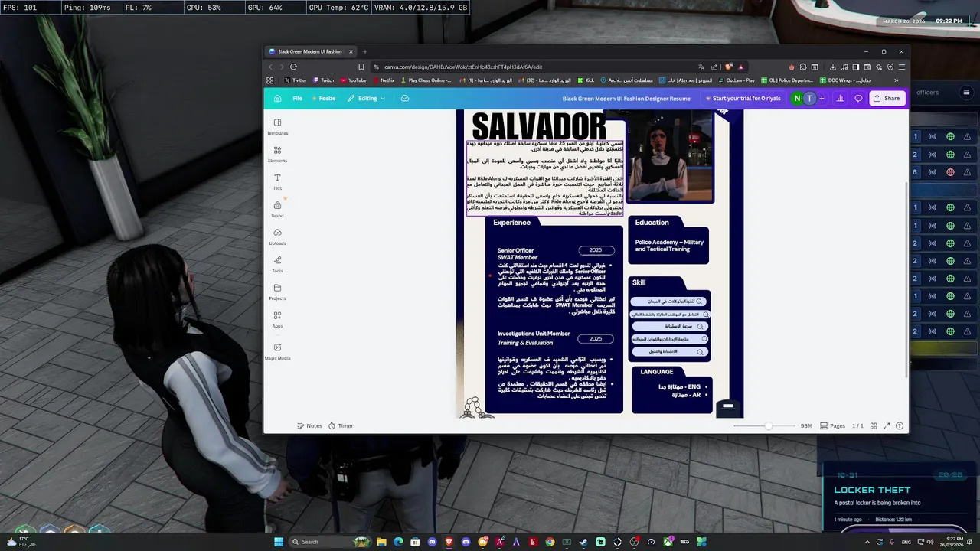Open the Kick bookmark
This screenshot has height=551, width=980.
pyautogui.click(x=586, y=80)
